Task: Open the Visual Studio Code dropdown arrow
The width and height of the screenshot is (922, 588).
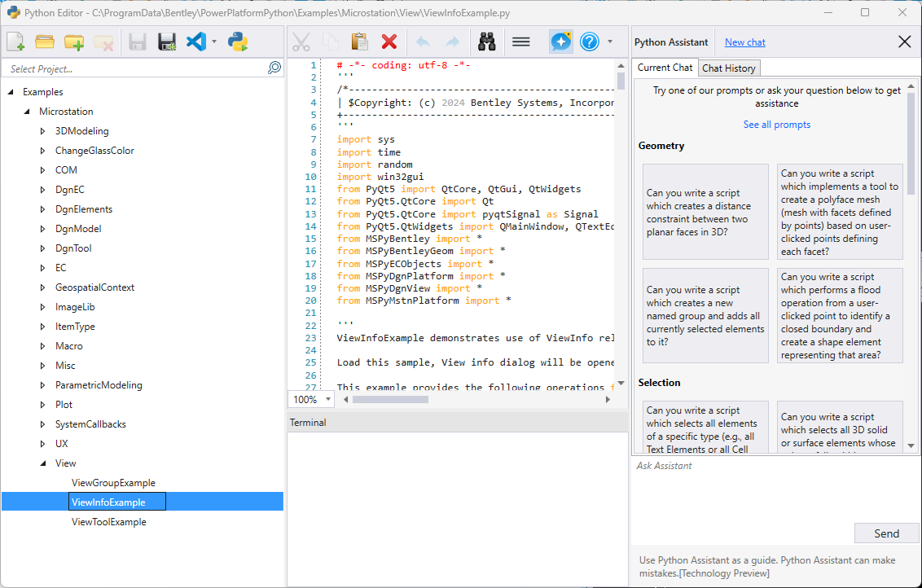Action: tap(214, 42)
